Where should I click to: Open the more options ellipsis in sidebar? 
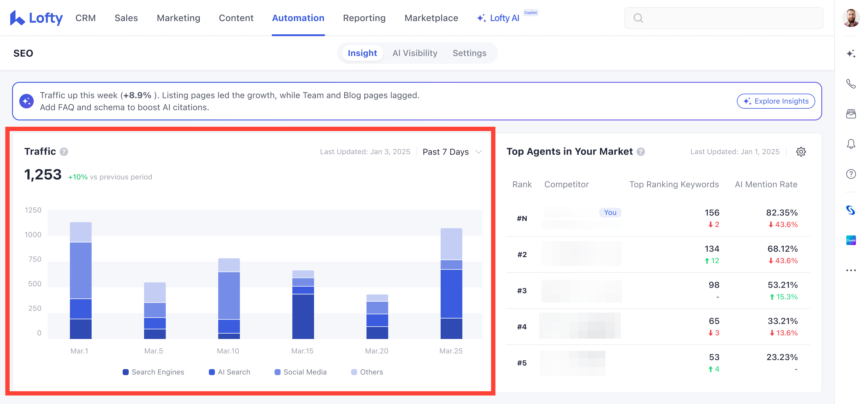851,270
